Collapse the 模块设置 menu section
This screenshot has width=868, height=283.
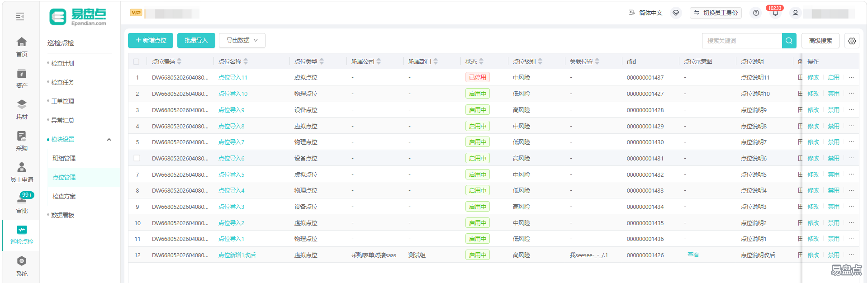[109, 139]
